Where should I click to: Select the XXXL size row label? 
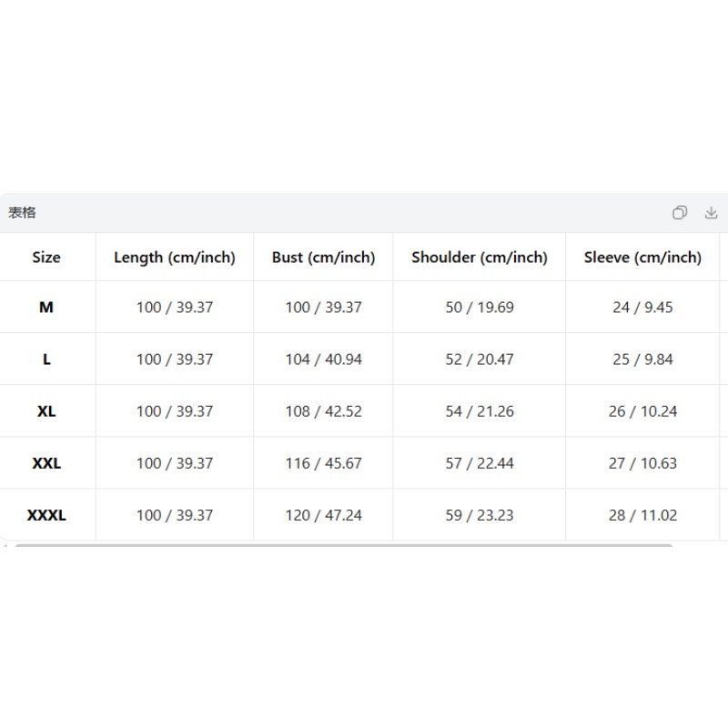(x=46, y=515)
